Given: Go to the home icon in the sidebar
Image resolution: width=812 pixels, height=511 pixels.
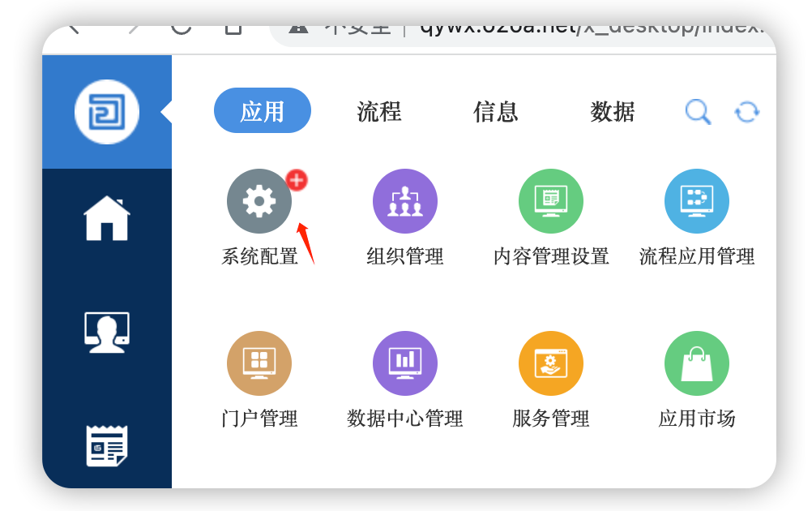Looking at the screenshot, I should (107, 218).
